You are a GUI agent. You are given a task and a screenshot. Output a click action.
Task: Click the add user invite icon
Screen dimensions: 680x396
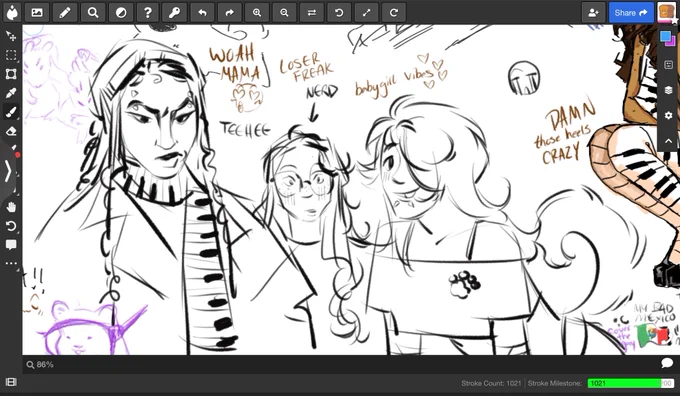(593, 13)
